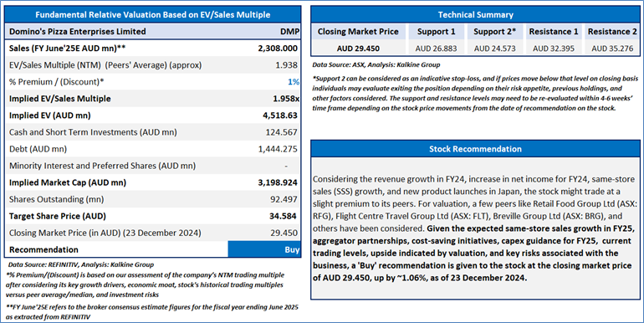The width and height of the screenshot is (644, 323).
Task: Click the 1% premium value
Action: click(x=294, y=82)
